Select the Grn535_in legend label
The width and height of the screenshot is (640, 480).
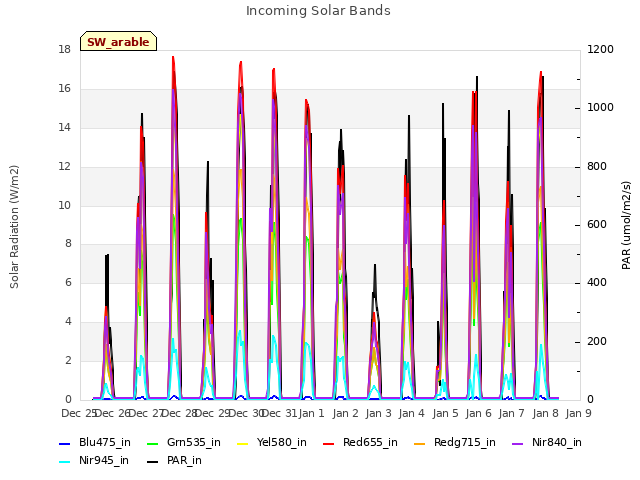[x=194, y=442]
